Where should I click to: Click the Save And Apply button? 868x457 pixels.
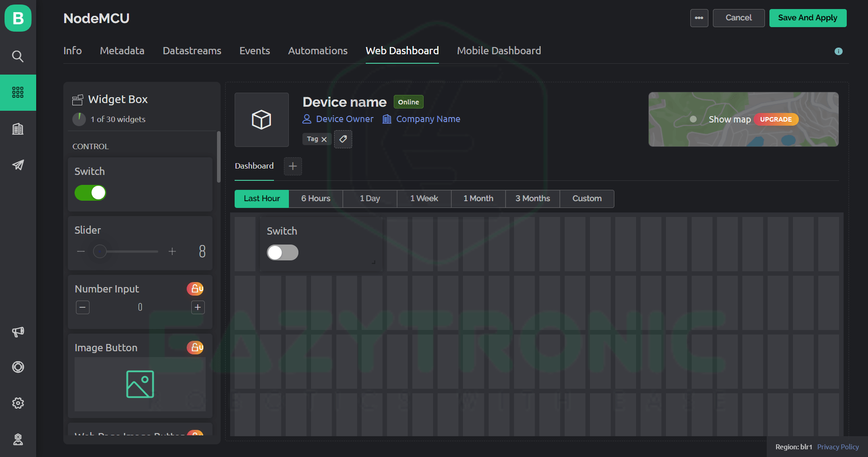(807, 18)
